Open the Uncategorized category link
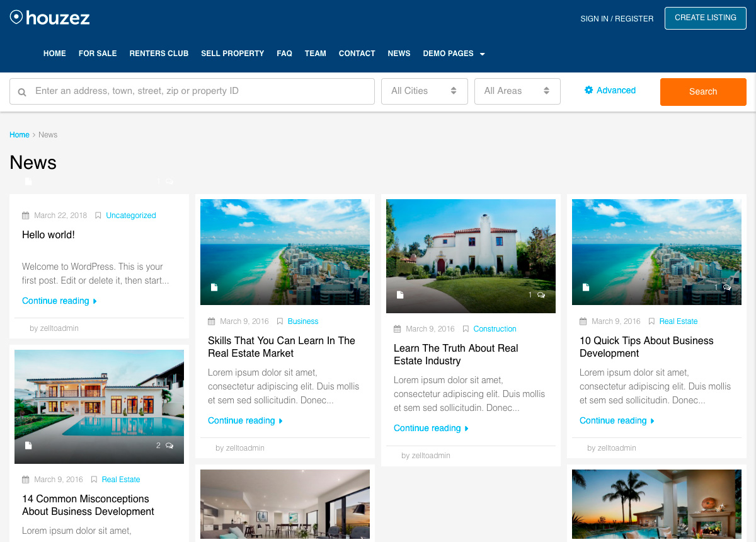756x542 pixels. click(131, 216)
